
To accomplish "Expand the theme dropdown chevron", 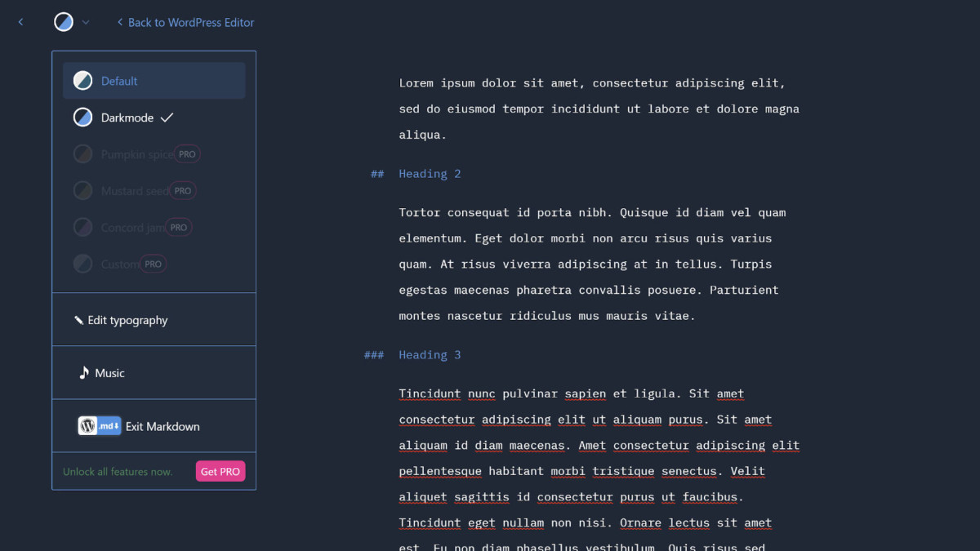I will tap(86, 22).
